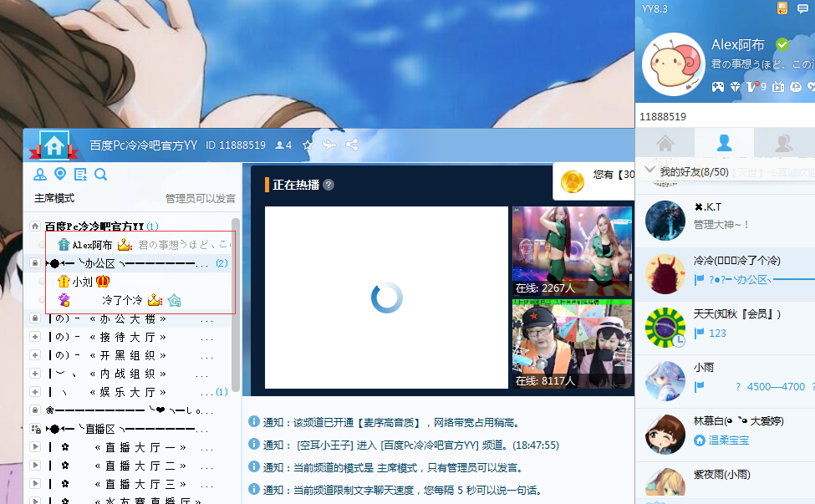Screen dimensions: 815x504
Task: Click the airplane icon in channel header
Action: (329, 145)
